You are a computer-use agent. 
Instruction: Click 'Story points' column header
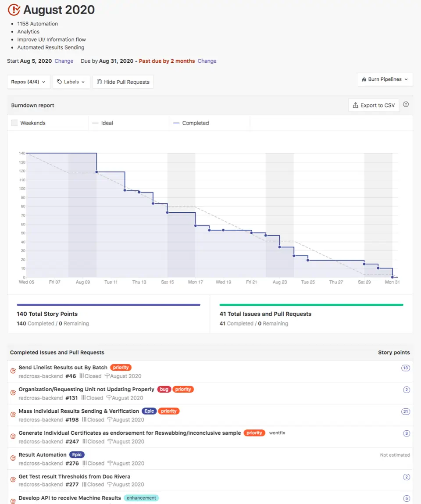pos(394,353)
